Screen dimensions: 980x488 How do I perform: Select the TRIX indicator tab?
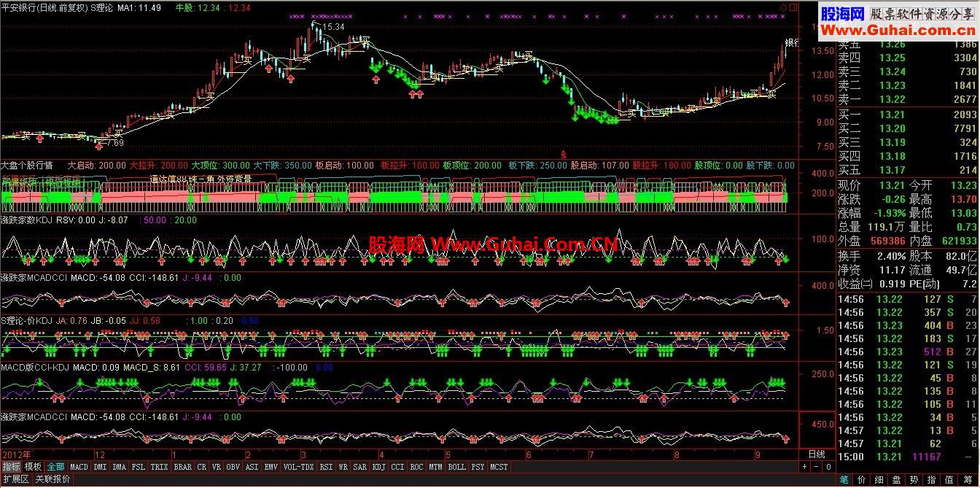click(x=159, y=467)
